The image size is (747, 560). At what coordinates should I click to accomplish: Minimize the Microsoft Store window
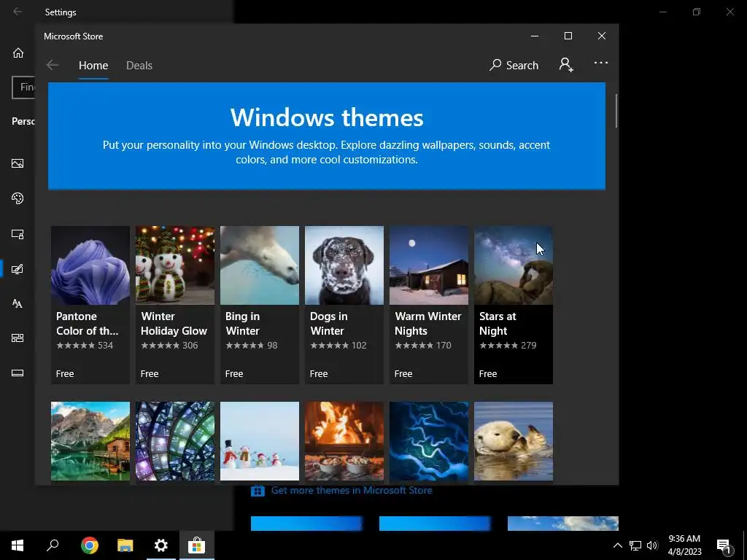(x=535, y=36)
